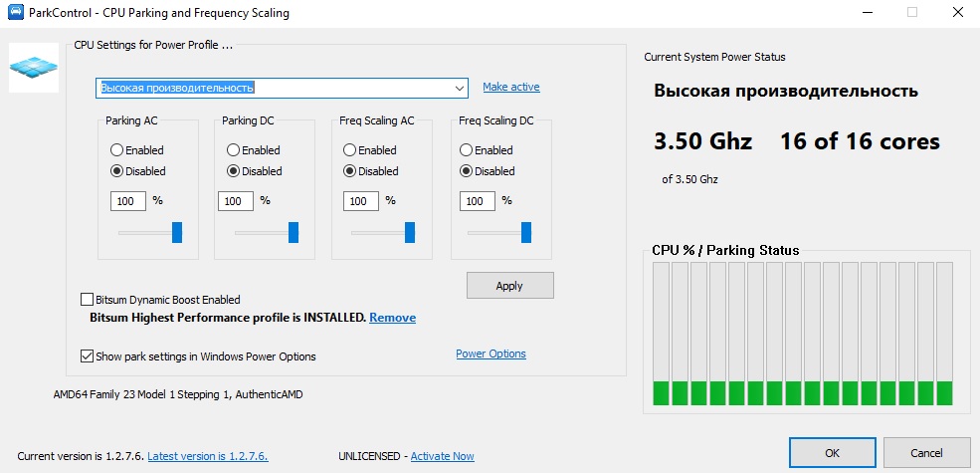This screenshot has height=473, width=980.
Task: Click the last CPU core usage bar
Action: click(x=944, y=334)
